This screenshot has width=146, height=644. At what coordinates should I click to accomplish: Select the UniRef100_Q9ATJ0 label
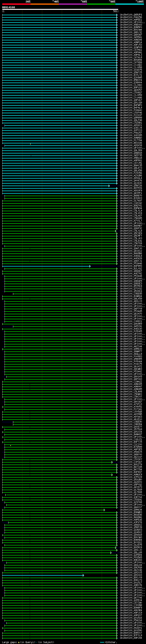pyautogui.click(x=131, y=249)
